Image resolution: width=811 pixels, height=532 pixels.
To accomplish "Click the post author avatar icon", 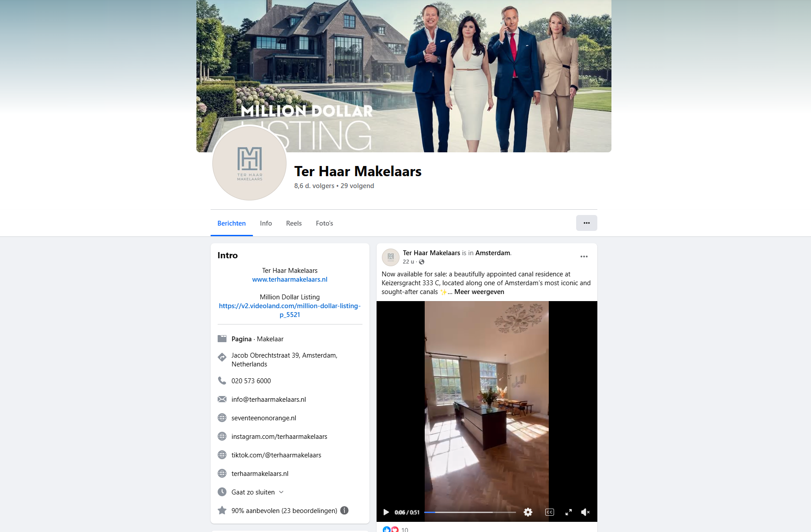I will [x=390, y=257].
